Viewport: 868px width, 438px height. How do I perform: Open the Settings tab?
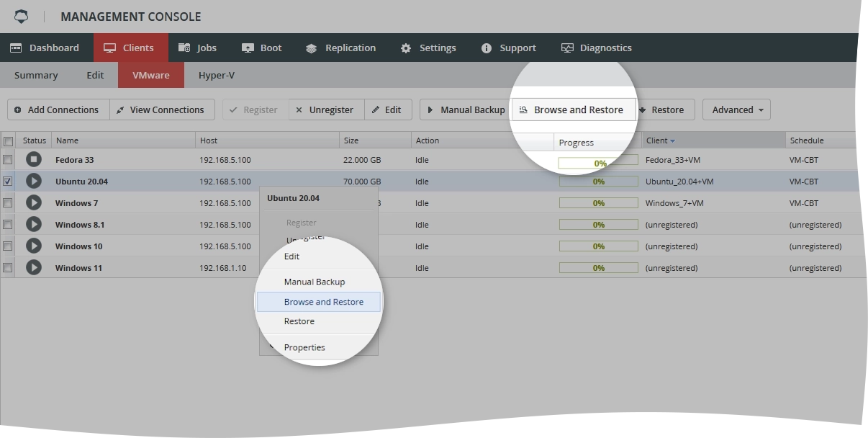(x=428, y=48)
